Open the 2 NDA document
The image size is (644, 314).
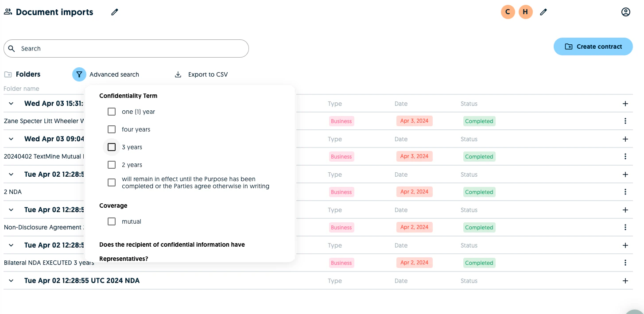(x=13, y=192)
